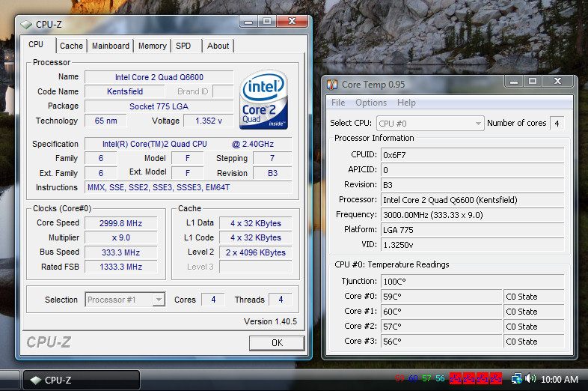
Task: Open the About tab in CPU-Z
Action: pos(218,46)
